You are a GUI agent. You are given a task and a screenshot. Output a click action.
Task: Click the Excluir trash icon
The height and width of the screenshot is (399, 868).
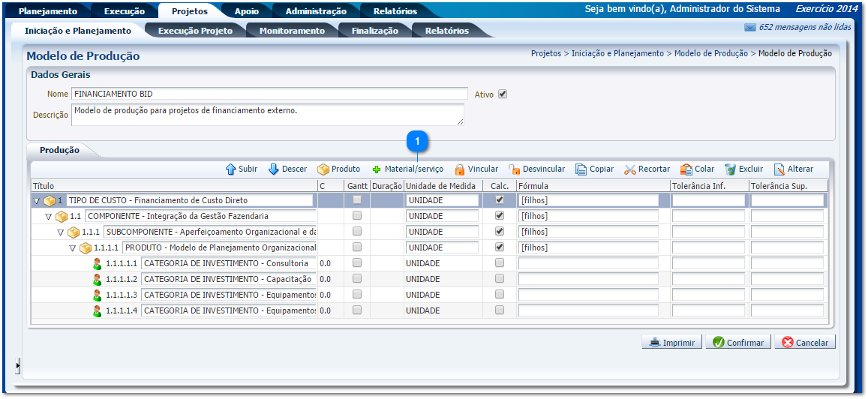pyautogui.click(x=730, y=169)
